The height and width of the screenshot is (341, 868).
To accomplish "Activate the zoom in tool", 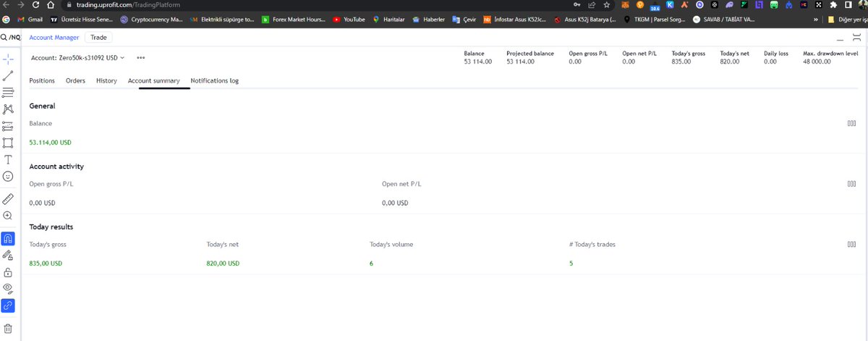I will point(8,216).
